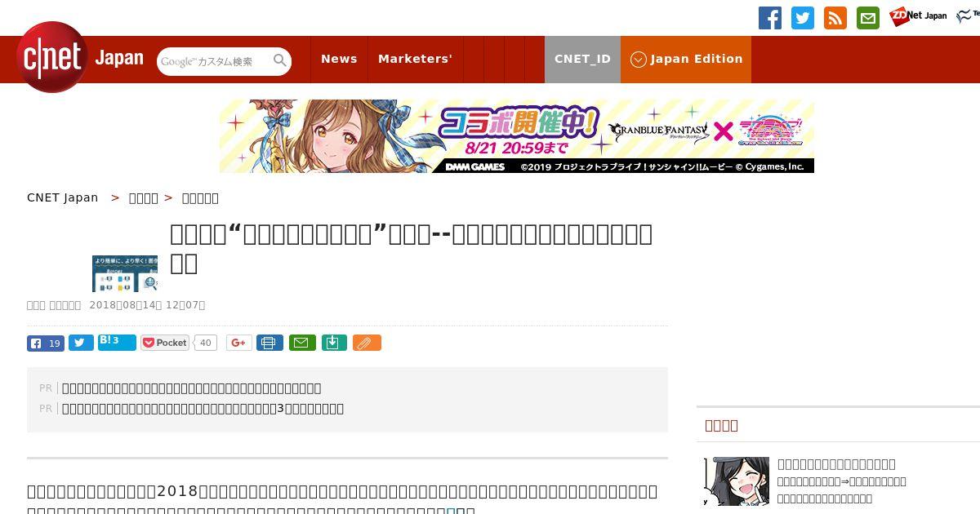Open the DMM Games collaboration banner ad
This screenshot has height=514, width=980.
pos(517,136)
